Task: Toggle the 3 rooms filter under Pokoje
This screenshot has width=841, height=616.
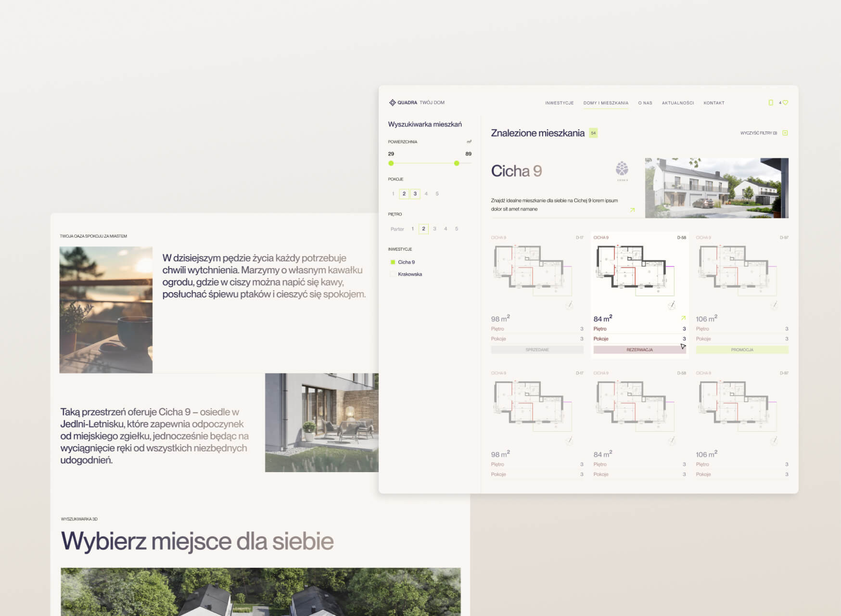Action: coord(415,194)
